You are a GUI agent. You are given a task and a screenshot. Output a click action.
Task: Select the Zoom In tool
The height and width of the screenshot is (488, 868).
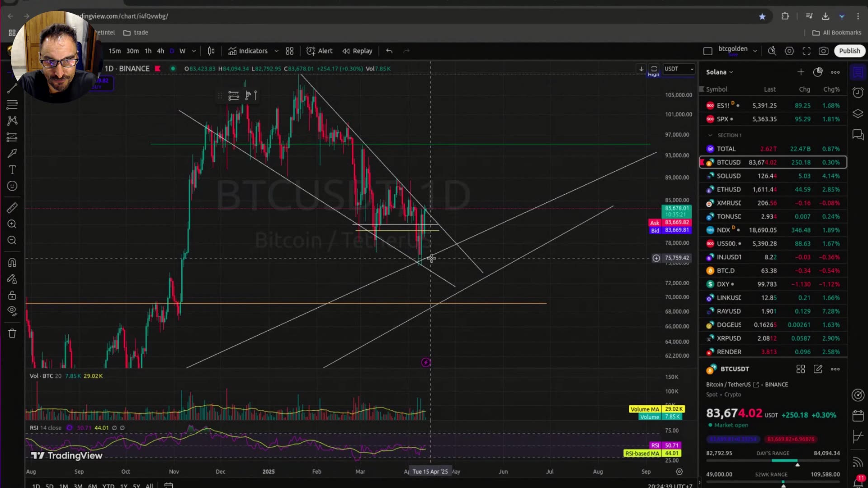click(x=12, y=224)
